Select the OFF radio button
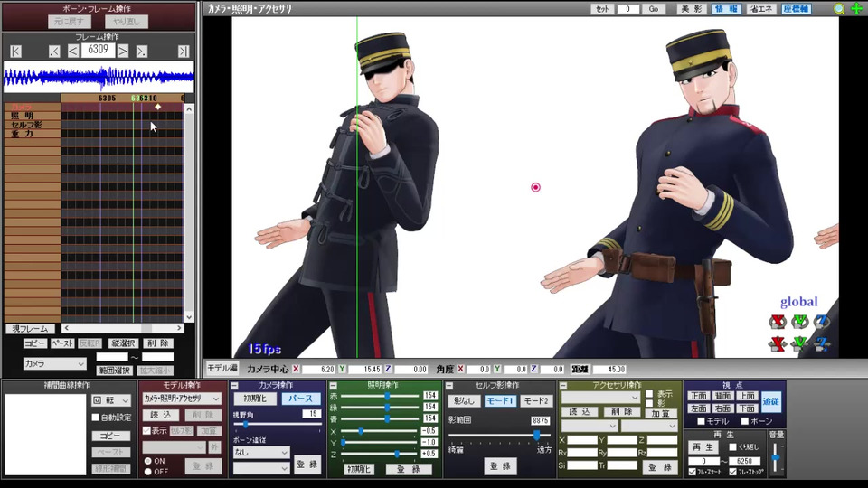Viewport: 868px width, 488px height. (147, 472)
